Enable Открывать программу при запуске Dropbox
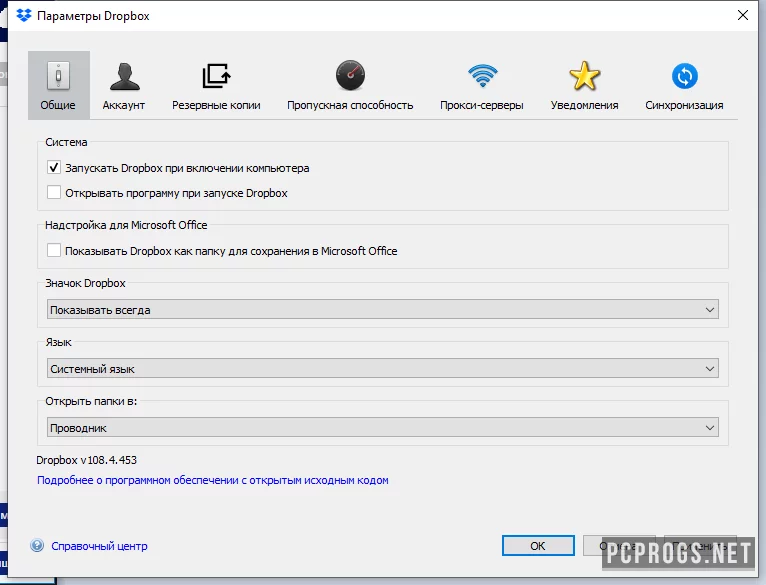 pos(54,193)
